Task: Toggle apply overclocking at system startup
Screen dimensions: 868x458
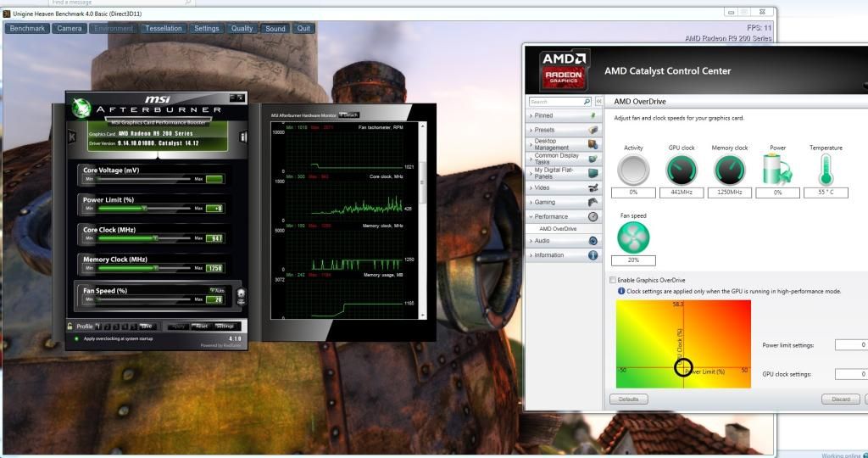Action: pos(77,338)
